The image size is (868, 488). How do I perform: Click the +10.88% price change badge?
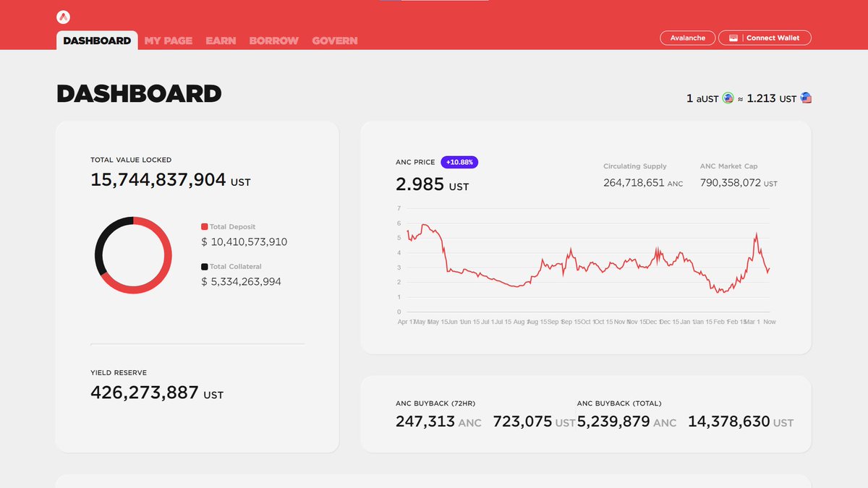(x=459, y=163)
